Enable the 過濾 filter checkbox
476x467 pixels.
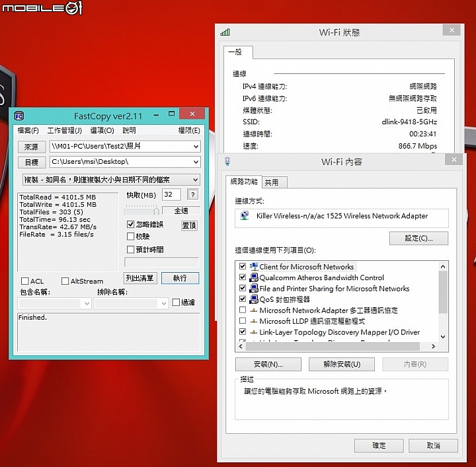[x=176, y=302]
